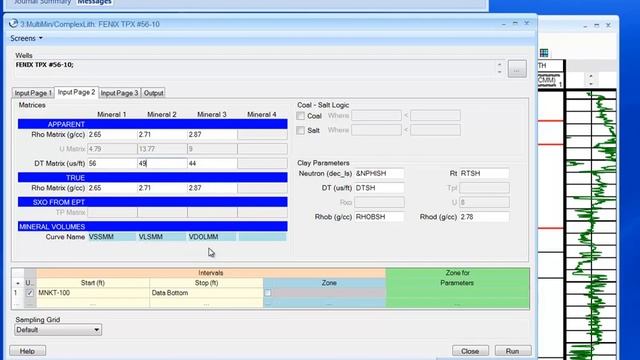
Task: Edit Clay DT field DTSH
Action: [379, 188]
